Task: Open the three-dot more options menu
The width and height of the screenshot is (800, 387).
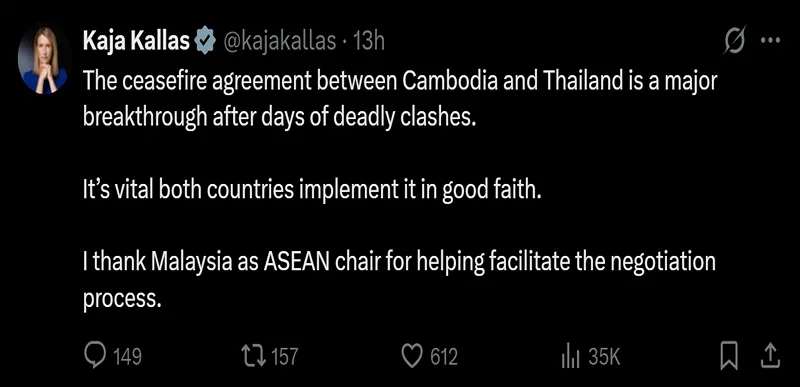Action: (770, 40)
